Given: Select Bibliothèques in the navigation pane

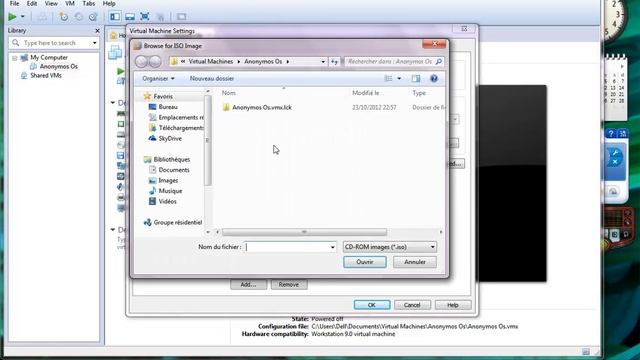Looking at the screenshot, I should tap(171, 160).
